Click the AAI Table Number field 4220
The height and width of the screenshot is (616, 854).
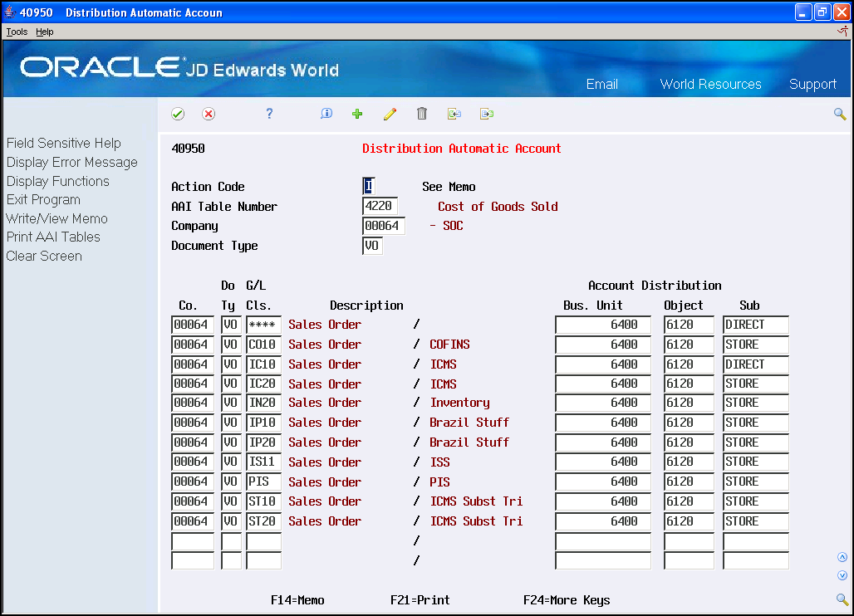click(380, 206)
